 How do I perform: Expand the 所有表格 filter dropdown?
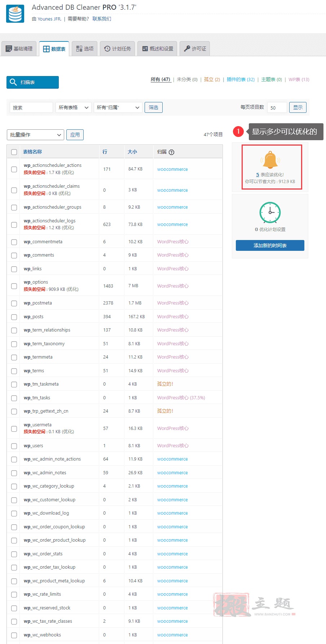coord(73,107)
